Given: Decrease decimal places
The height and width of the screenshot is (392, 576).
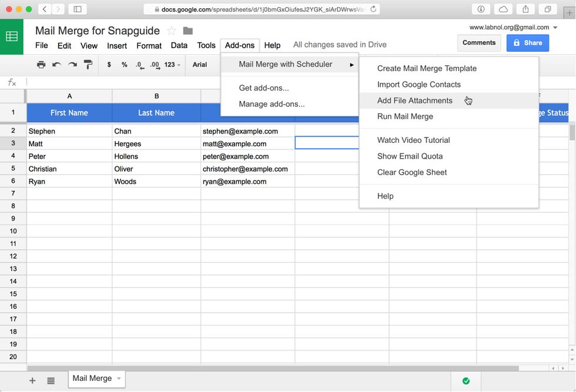Looking at the screenshot, I should tap(139, 65).
